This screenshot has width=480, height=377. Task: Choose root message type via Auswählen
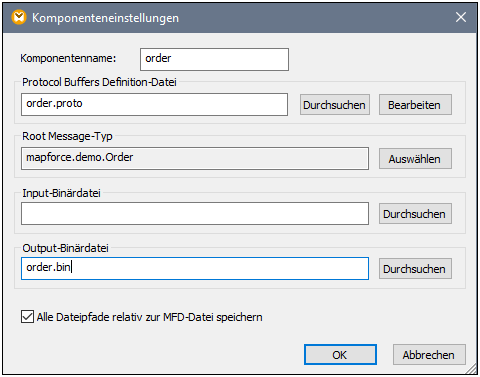click(x=415, y=159)
